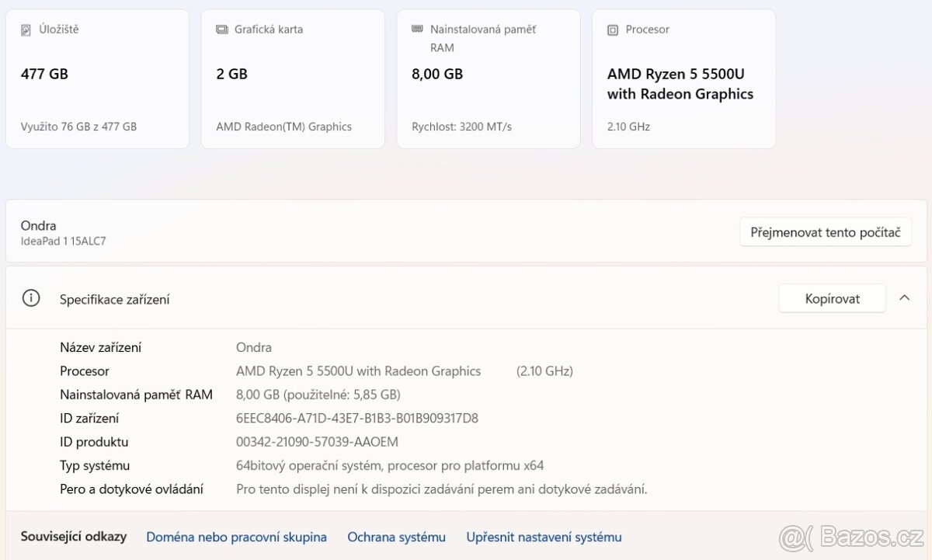The image size is (932, 560).
Task: Open the Ochrana systému link
Action: click(x=396, y=537)
